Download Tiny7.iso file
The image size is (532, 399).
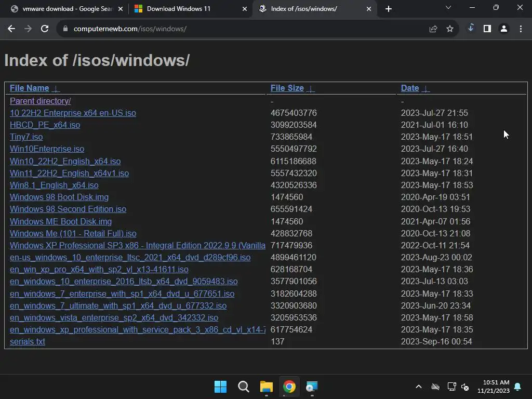pos(26,137)
